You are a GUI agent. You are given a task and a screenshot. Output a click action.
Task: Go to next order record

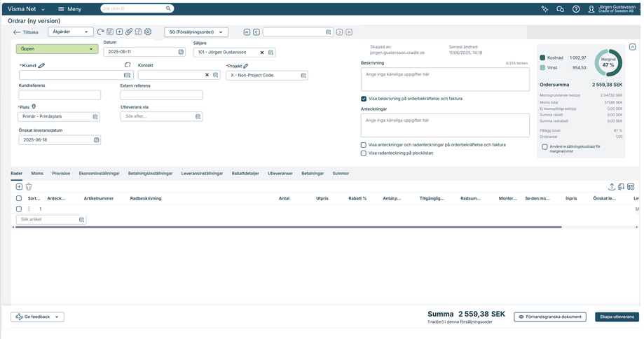340,32
